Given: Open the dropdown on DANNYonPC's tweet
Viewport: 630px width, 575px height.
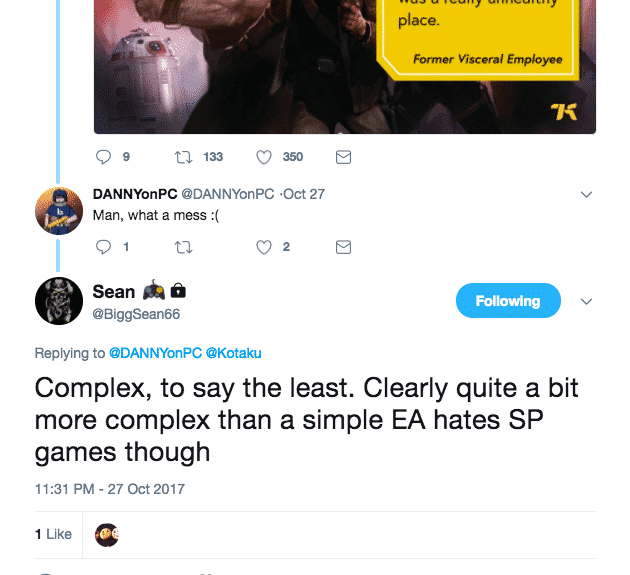Looking at the screenshot, I should point(587,194).
